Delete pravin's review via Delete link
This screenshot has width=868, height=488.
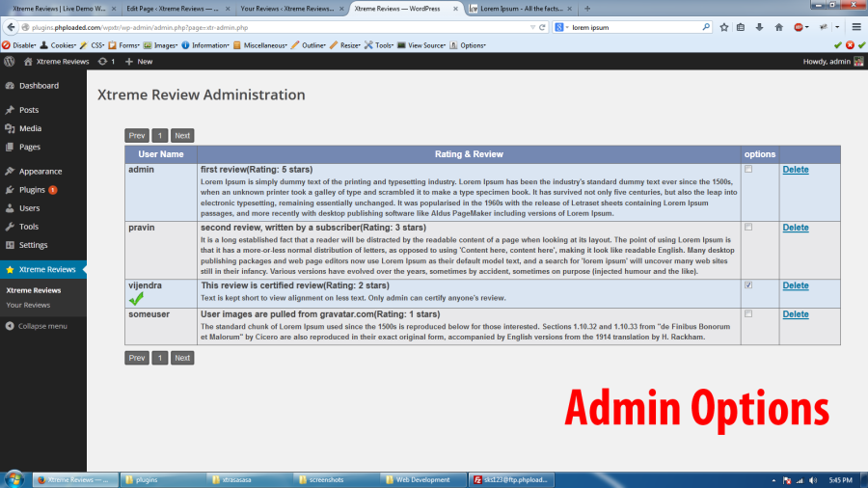point(796,228)
